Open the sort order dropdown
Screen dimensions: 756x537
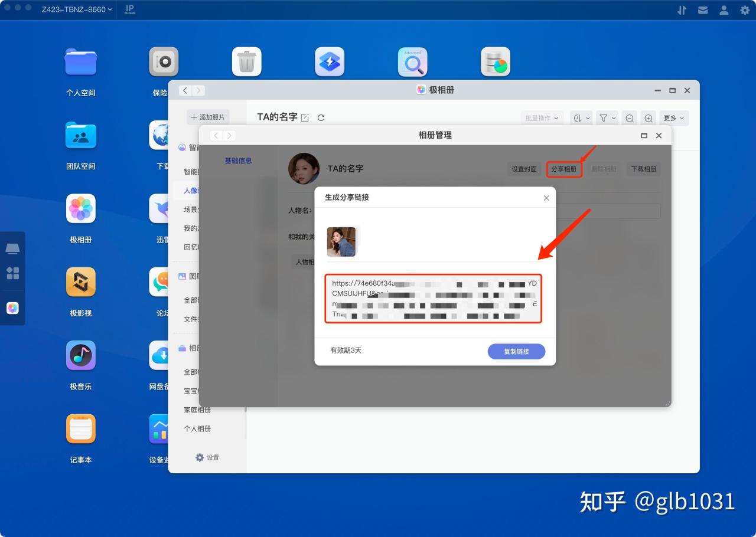coord(580,117)
